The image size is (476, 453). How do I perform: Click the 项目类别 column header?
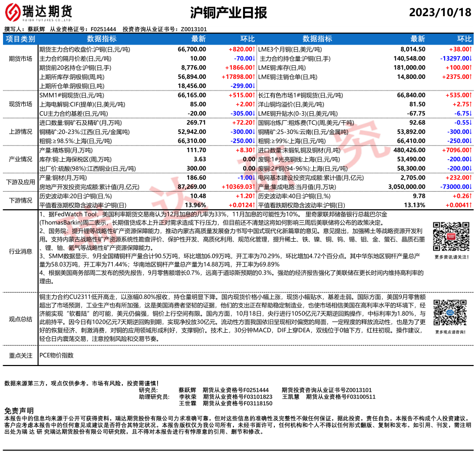(20, 39)
